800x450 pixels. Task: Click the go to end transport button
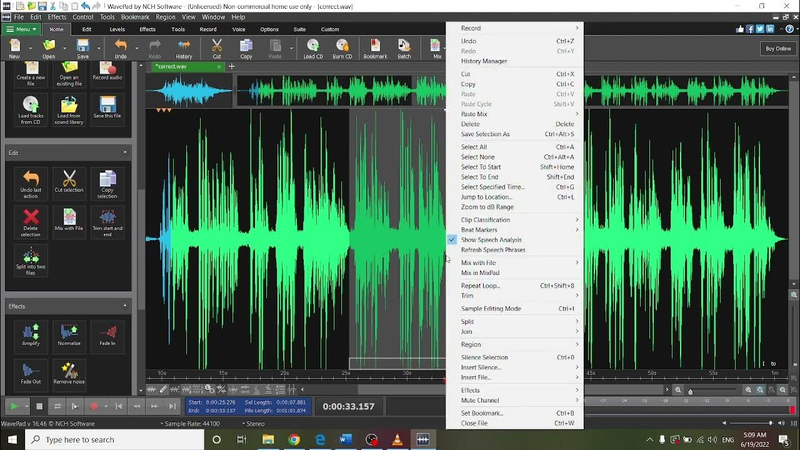[172, 406]
